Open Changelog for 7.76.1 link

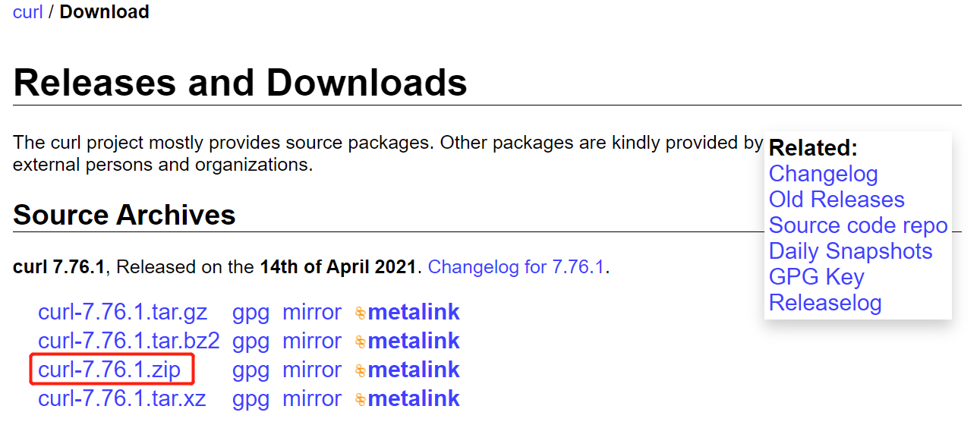point(517,267)
